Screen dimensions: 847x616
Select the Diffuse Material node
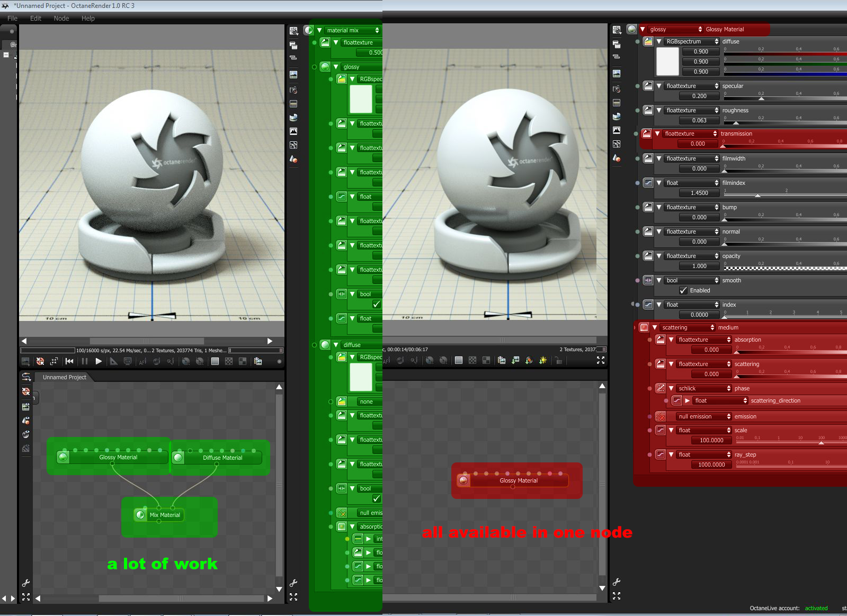pyautogui.click(x=217, y=458)
